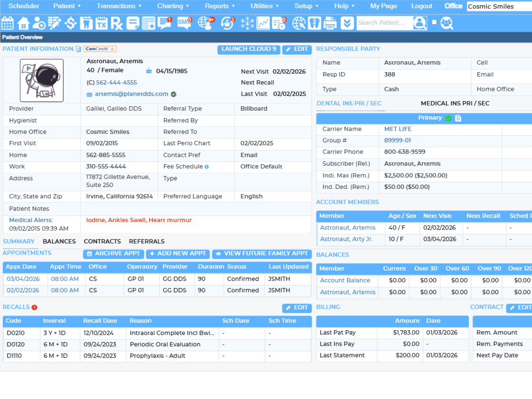The height and width of the screenshot is (399, 532).
Task: Open the treatment plan TX icon
Action: pyautogui.click(x=101, y=23)
